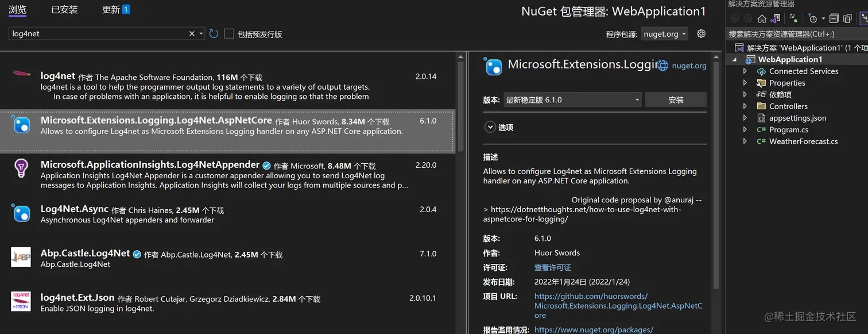Viewport: 868px width, 334px height.
Task: Open the 版本 version dropdown 最新稳定版 6.1.0
Action: pyautogui.click(x=572, y=100)
